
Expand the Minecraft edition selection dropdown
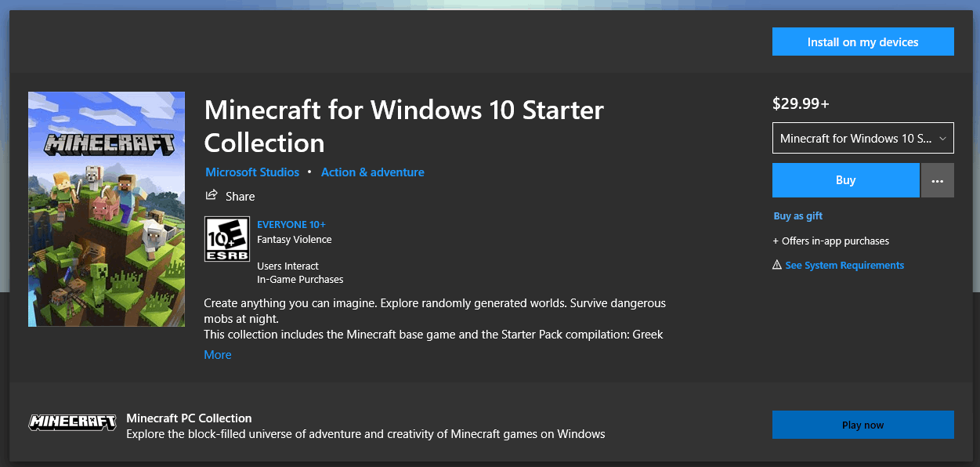[x=863, y=139]
